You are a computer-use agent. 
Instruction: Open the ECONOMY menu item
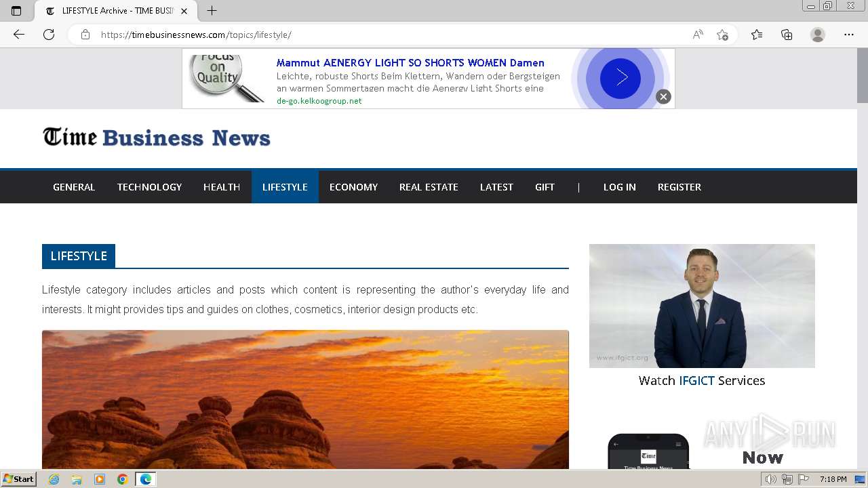pos(353,187)
